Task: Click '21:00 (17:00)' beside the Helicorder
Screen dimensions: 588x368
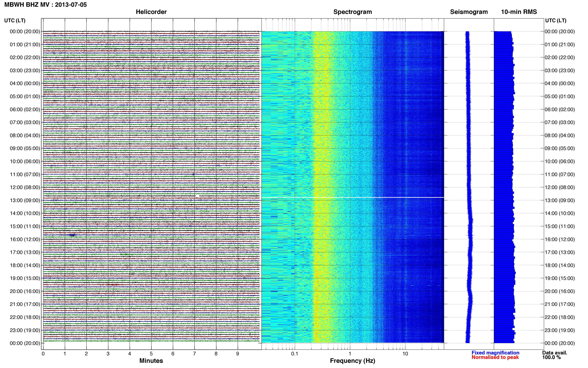Action: pos(25,304)
